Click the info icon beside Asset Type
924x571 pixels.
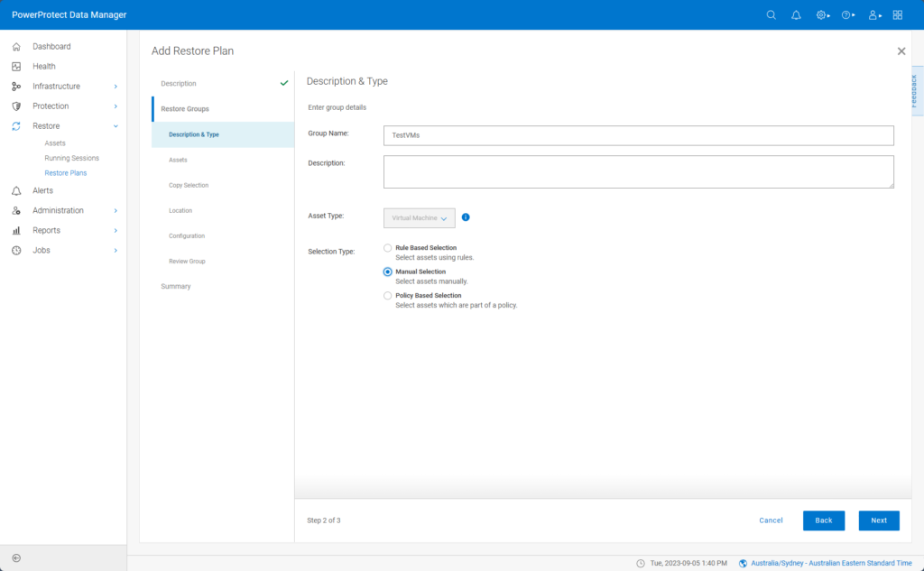[x=466, y=217]
